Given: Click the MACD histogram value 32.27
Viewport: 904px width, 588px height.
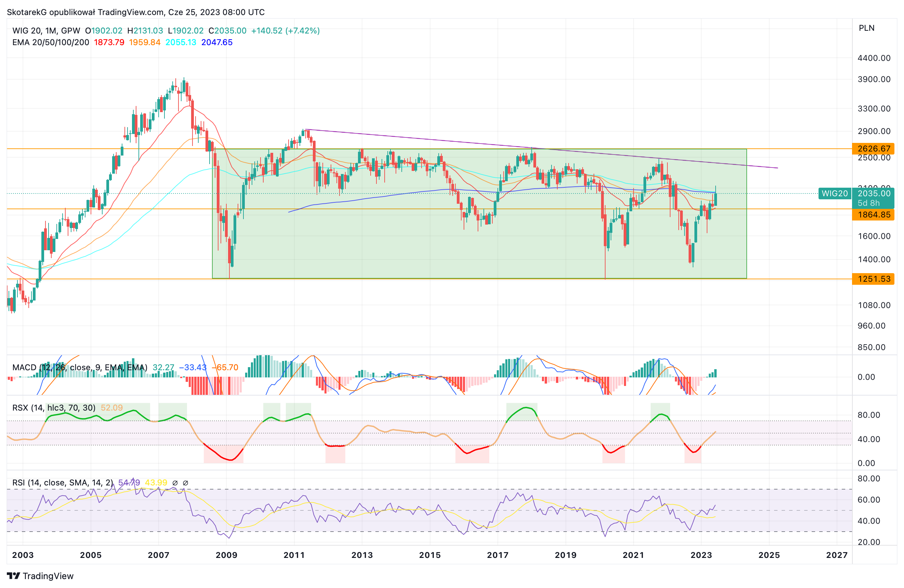Looking at the screenshot, I should 163,367.
